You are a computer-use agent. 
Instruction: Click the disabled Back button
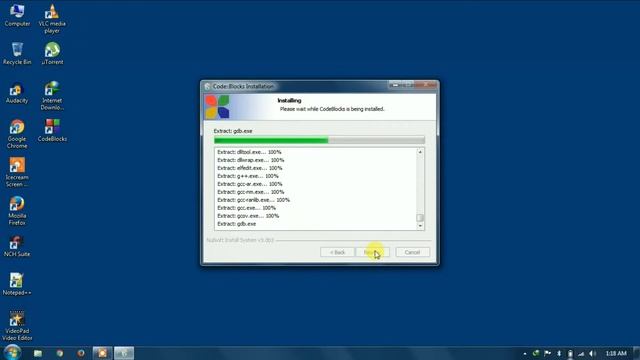(337, 252)
